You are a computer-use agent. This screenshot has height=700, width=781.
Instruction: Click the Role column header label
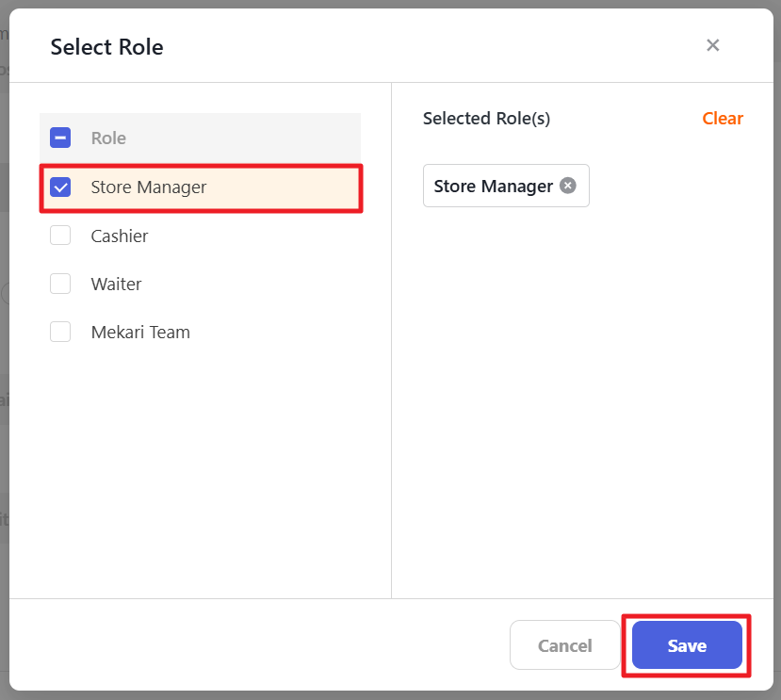pos(108,138)
